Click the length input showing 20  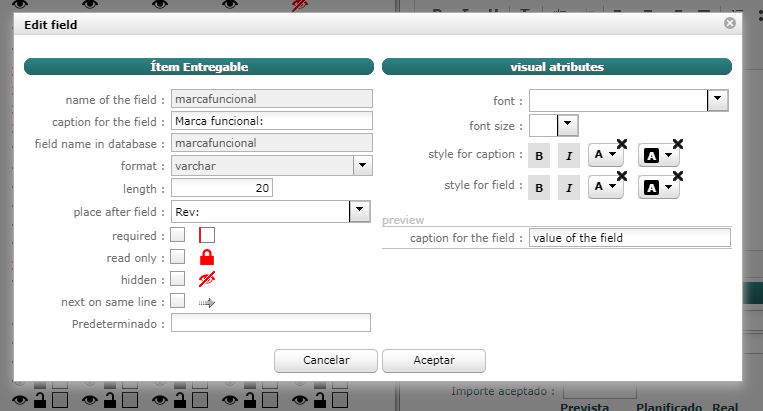click(x=221, y=188)
